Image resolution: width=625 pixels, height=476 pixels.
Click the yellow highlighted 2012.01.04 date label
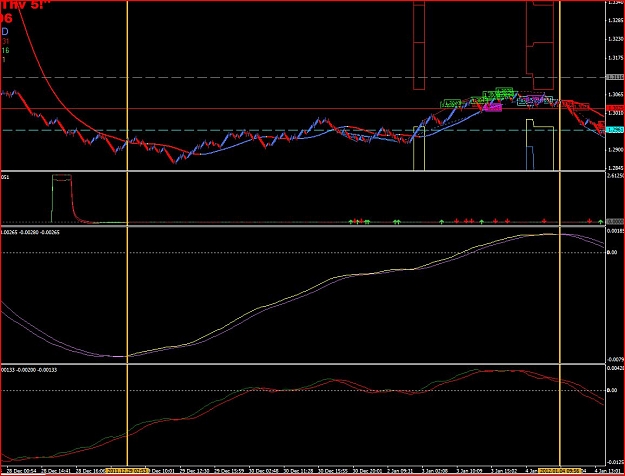(560, 471)
